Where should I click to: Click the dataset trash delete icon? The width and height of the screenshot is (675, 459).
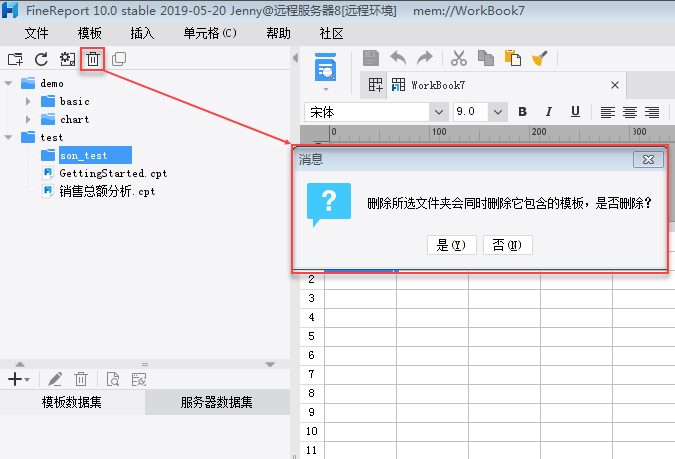point(81,379)
